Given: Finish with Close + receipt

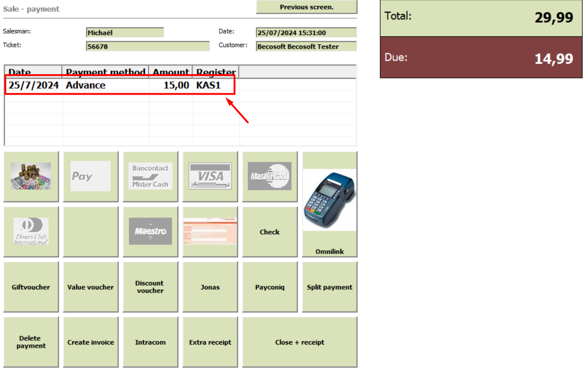Looking at the screenshot, I should point(300,342).
